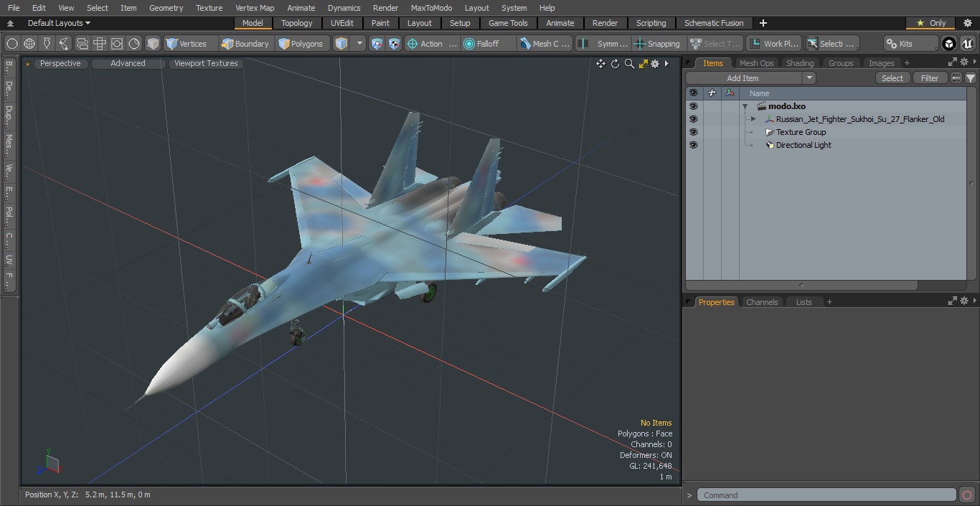
Task: Switch to the Channels tab
Action: [762, 302]
